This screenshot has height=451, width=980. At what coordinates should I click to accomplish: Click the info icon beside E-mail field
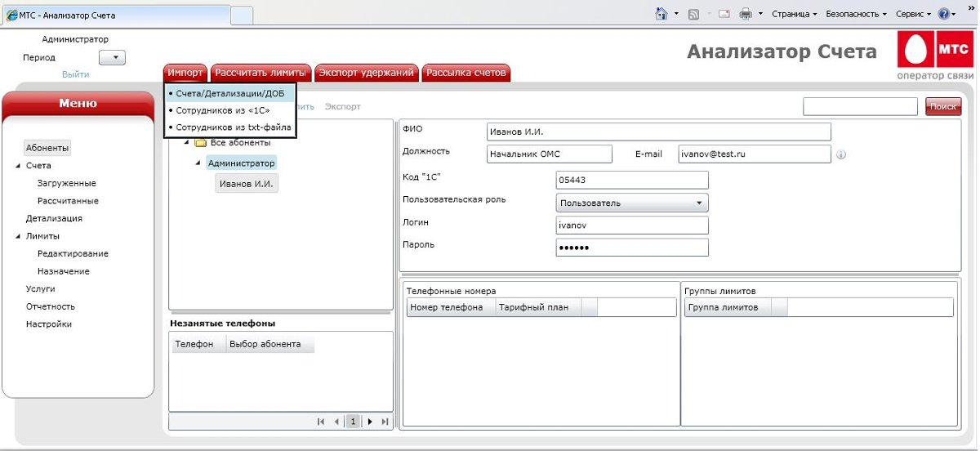[841, 154]
